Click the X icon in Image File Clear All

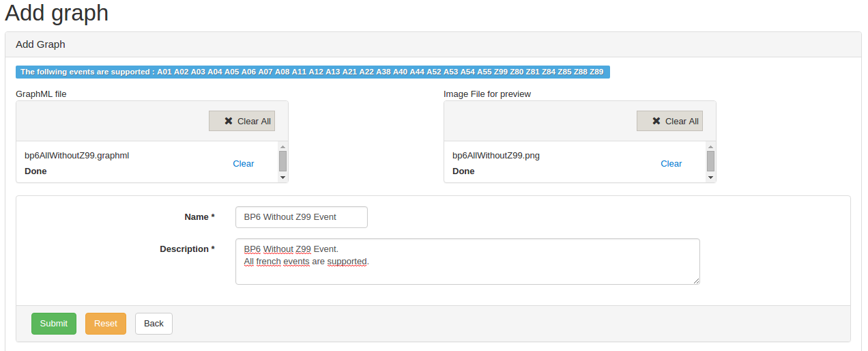point(656,121)
